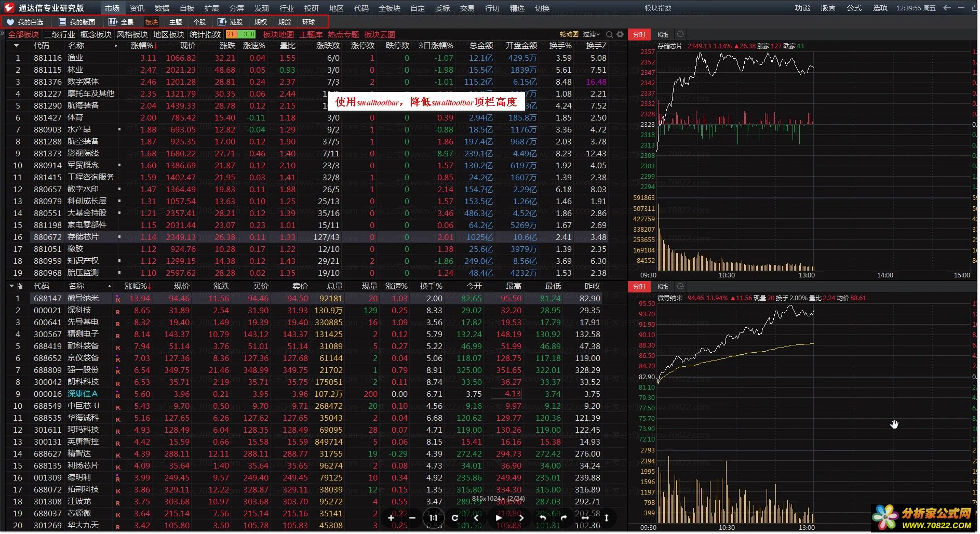The height and width of the screenshot is (534, 980).
Task: Click the rotate refresh icon on viewer bar
Action: [455, 518]
